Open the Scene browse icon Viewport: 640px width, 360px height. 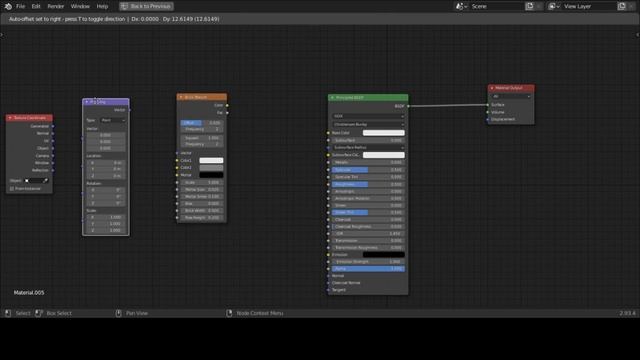[462, 6]
